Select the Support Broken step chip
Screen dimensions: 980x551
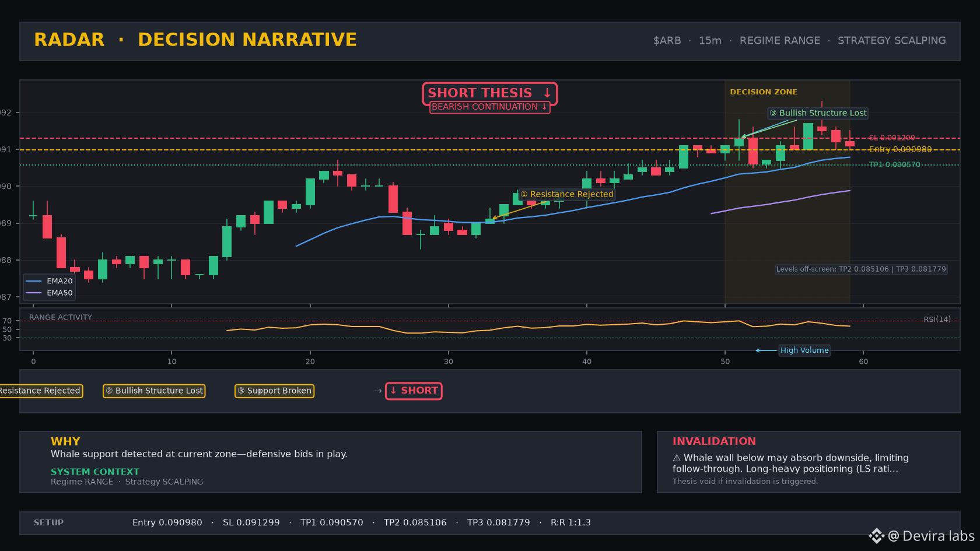[x=274, y=391]
